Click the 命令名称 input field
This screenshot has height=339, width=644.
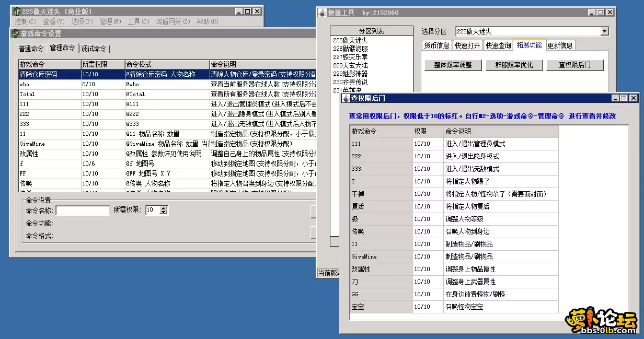(83, 210)
